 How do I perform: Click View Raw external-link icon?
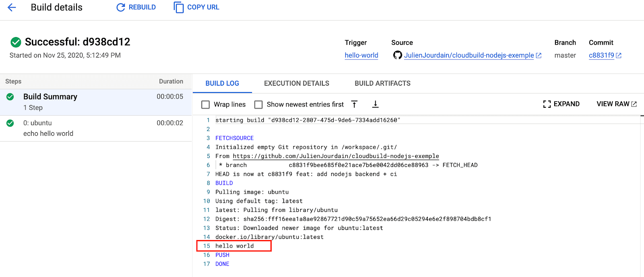point(634,104)
